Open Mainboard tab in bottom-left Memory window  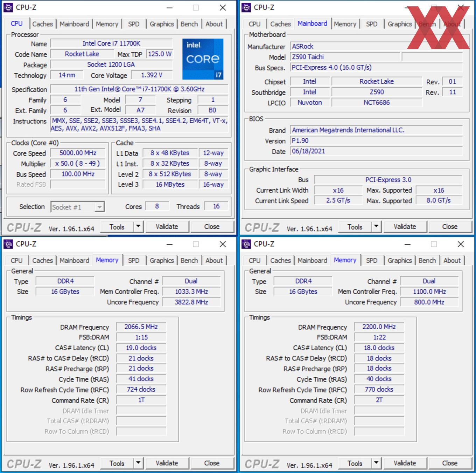pyautogui.click(x=74, y=260)
